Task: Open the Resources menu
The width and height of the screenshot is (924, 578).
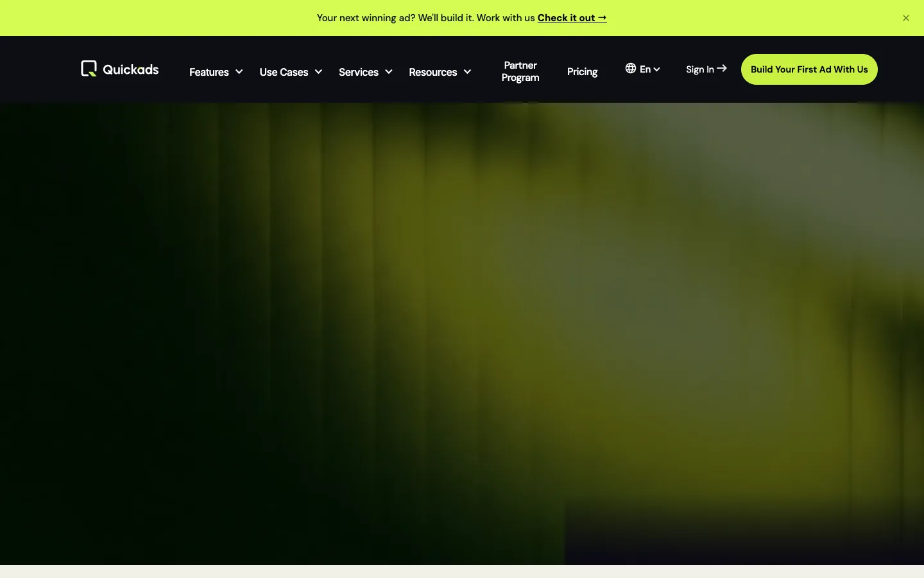Action: pos(433,72)
